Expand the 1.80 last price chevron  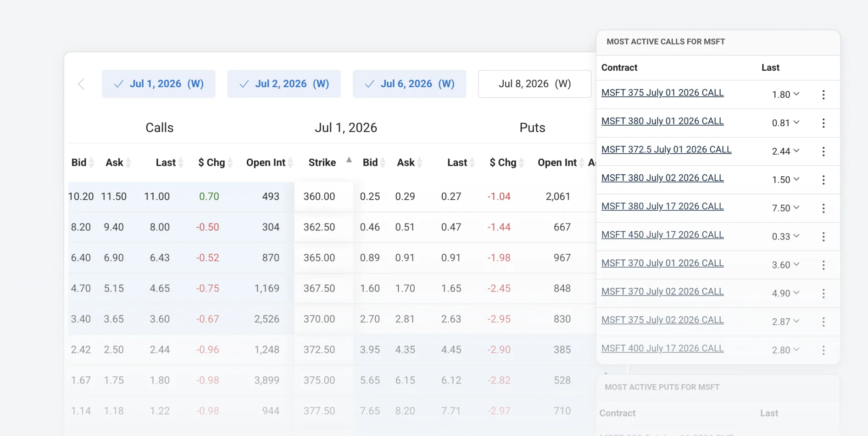796,94
